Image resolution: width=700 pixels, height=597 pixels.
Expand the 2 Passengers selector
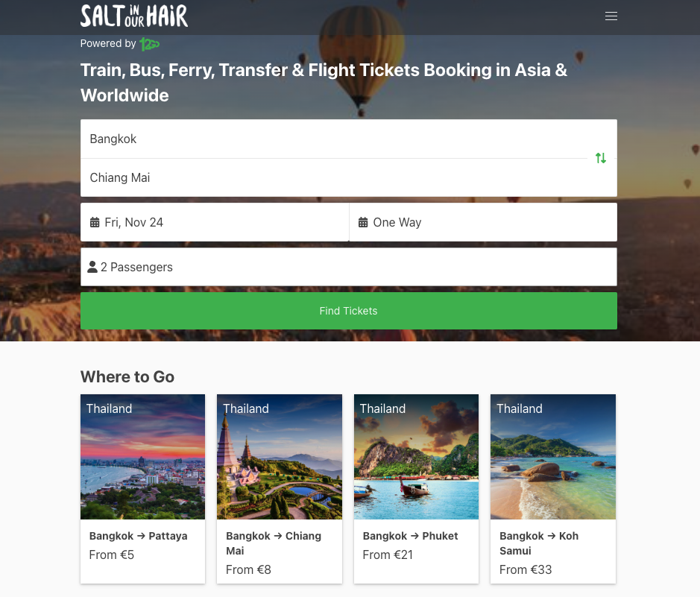pos(349,267)
